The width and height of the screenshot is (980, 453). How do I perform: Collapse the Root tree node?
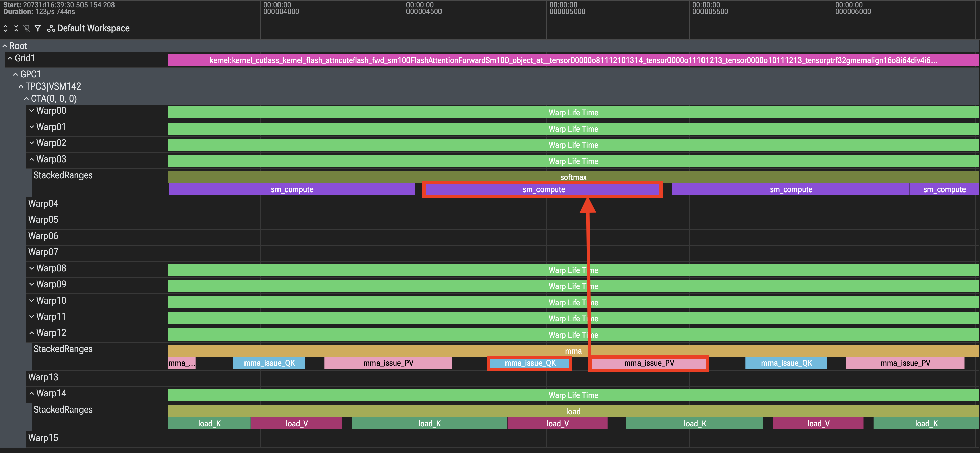coord(5,46)
